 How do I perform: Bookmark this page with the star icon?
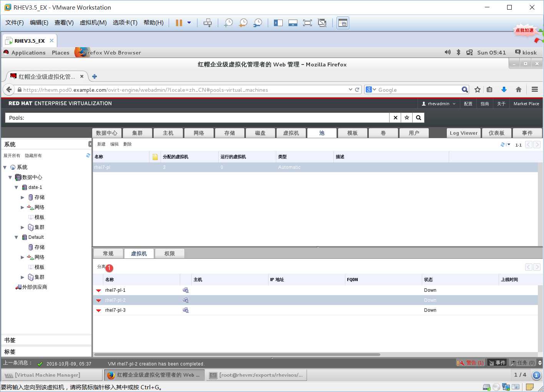[x=478, y=89]
